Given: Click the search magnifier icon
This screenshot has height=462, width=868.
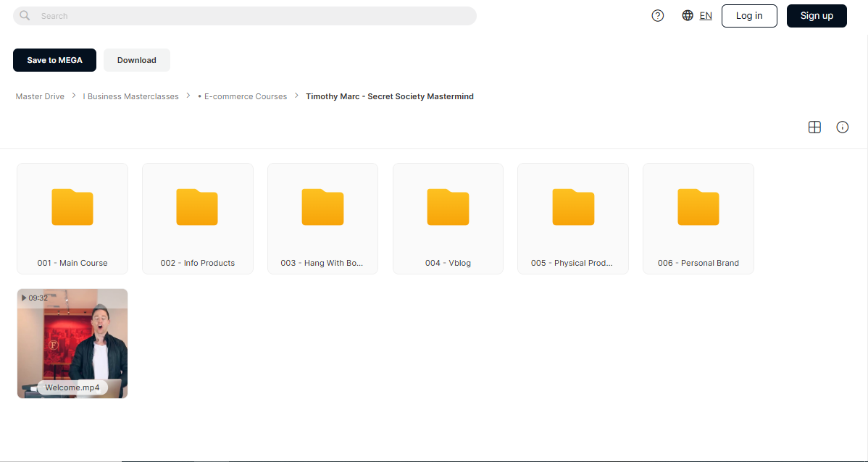Looking at the screenshot, I should tap(25, 15).
